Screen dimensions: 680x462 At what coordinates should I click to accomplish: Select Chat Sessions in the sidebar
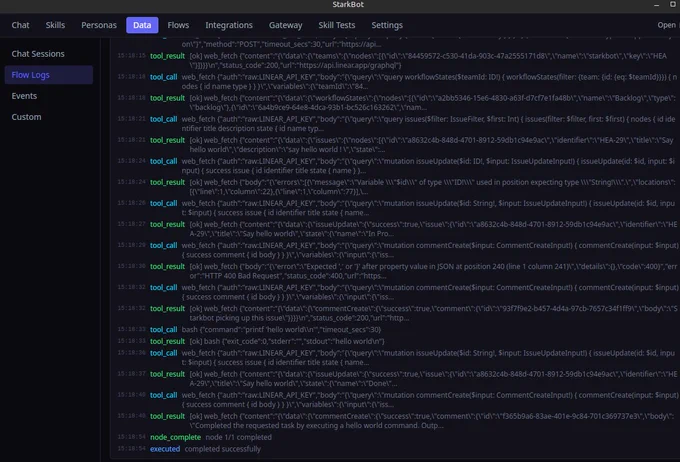pos(49,54)
